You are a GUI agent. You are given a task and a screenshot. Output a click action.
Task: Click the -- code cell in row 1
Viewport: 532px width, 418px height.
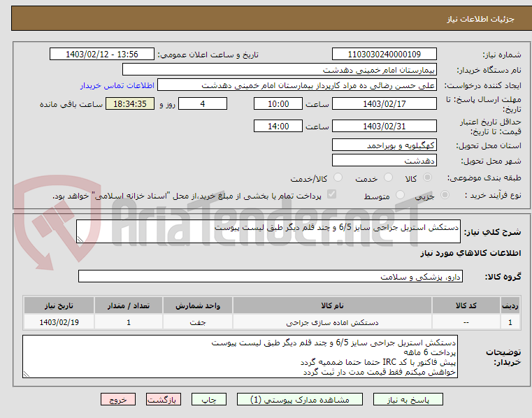coord(466,322)
